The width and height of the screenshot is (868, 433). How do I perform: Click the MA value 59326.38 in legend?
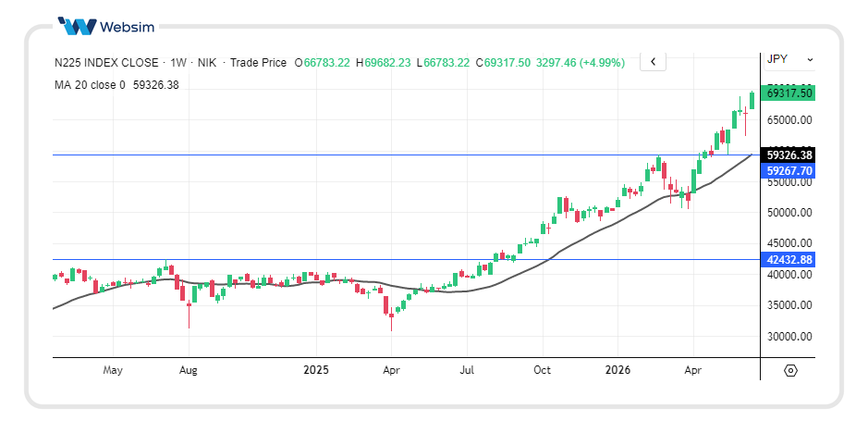click(156, 85)
